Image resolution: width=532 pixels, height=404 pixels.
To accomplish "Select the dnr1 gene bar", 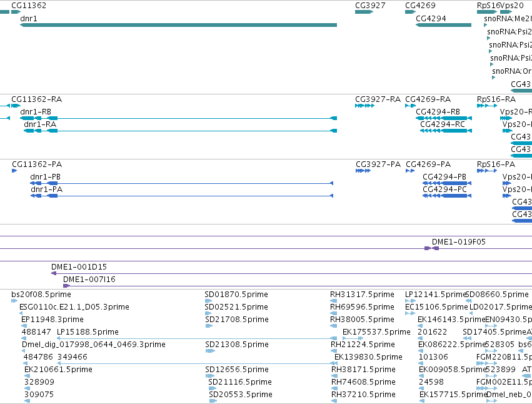I will click(178, 25).
